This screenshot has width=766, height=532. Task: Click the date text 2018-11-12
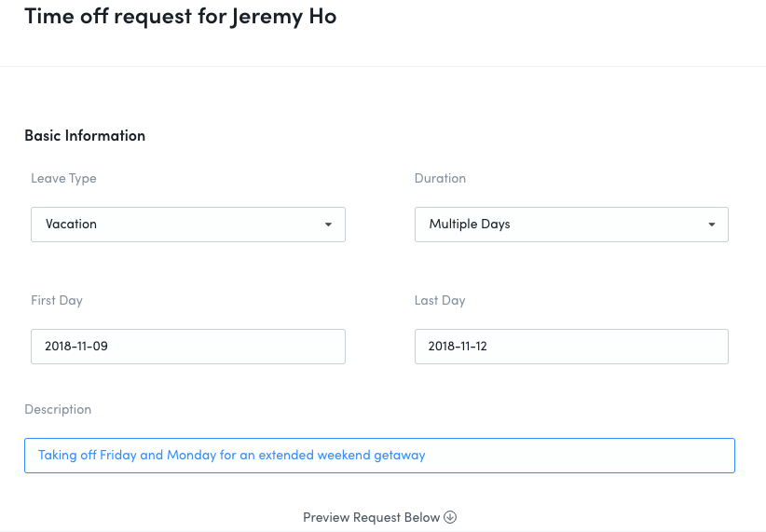pyautogui.click(x=458, y=346)
